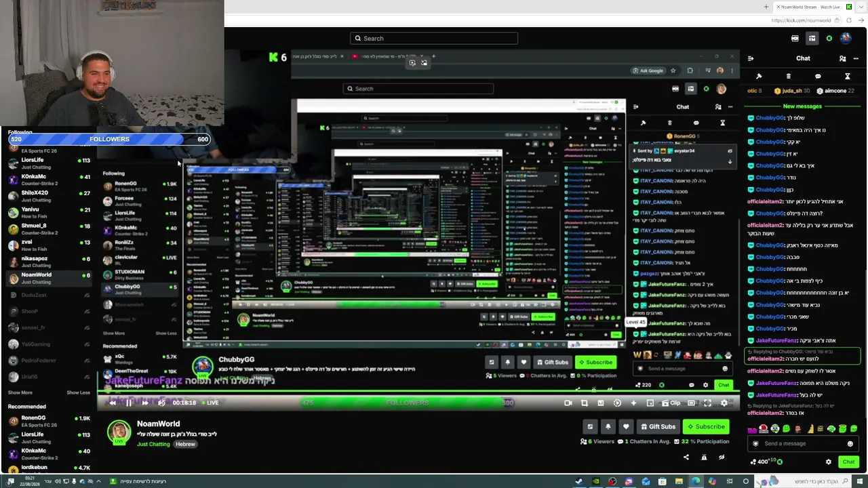Open Shmuel_8 in the Following list

click(49, 229)
